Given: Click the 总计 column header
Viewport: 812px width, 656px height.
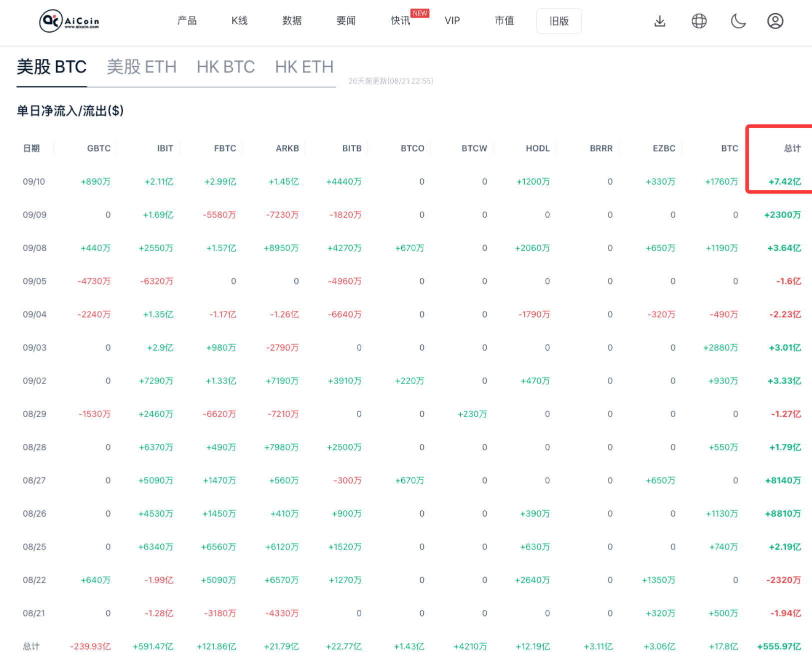Looking at the screenshot, I should pyautogui.click(x=793, y=148).
